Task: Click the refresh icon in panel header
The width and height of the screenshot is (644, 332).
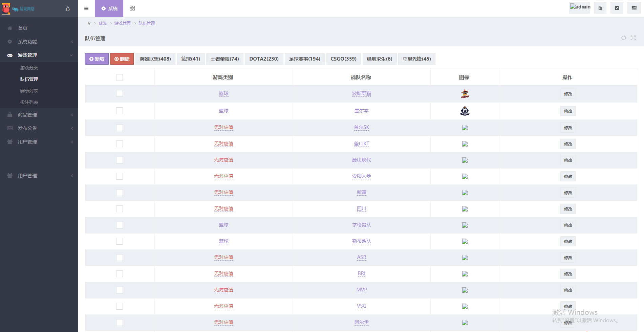Action: (x=623, y=38)
